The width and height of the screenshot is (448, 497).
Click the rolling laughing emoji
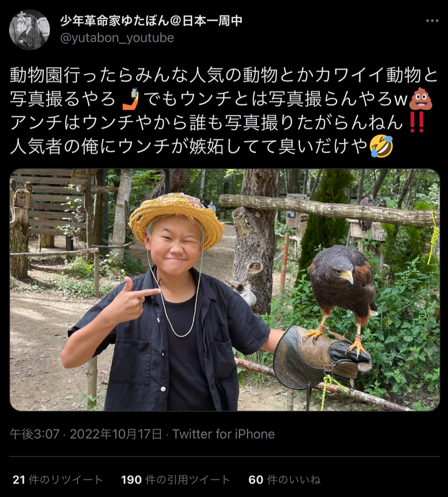tap(381, 146)
